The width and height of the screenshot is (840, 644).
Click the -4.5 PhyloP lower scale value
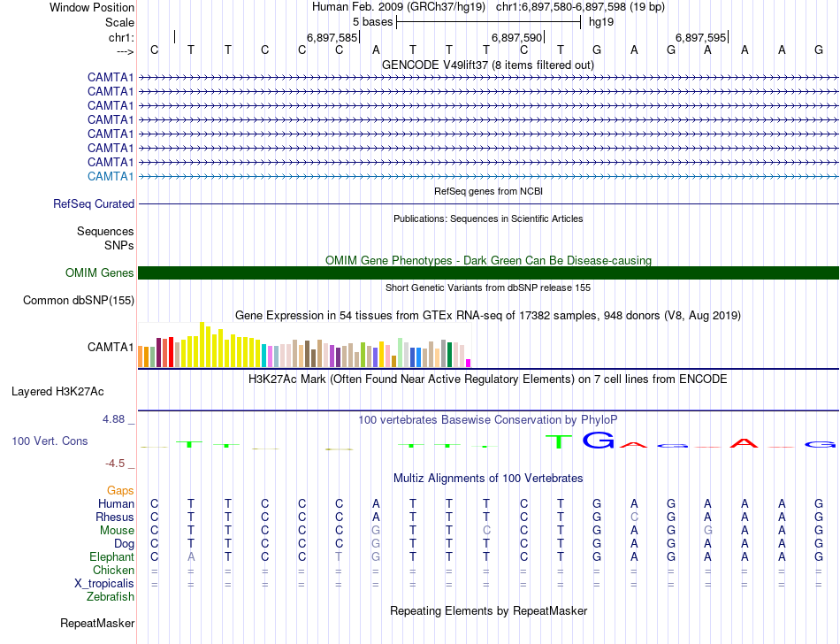[x=115, y=464]
